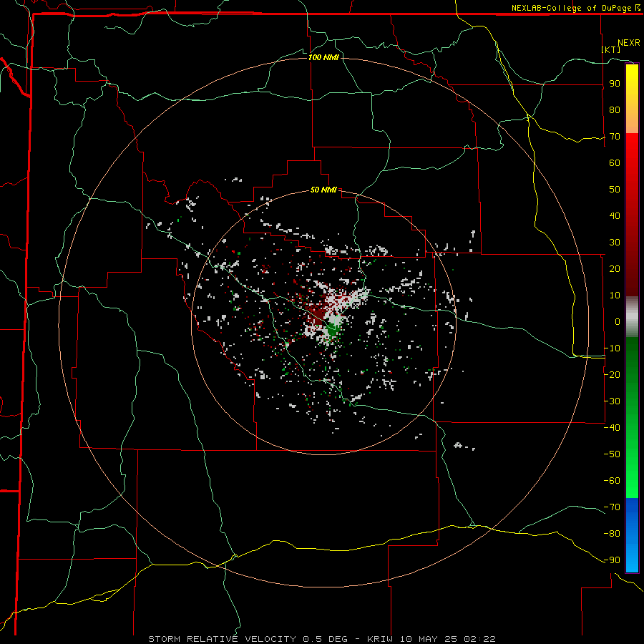Click the positive 20 value on the scale
644x644 pixels.
pos(615,268)
